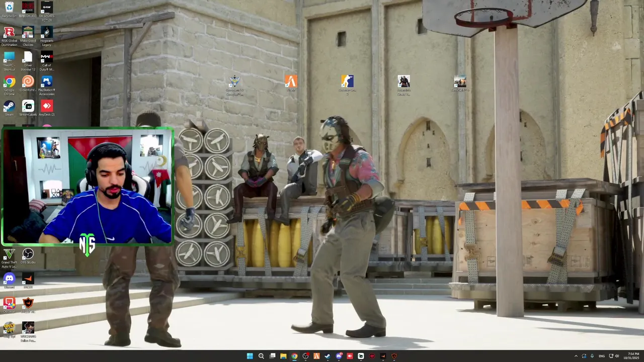Open Discord desktop shortcut
Viewport: 644px width, 362px height.
(9, 281)
